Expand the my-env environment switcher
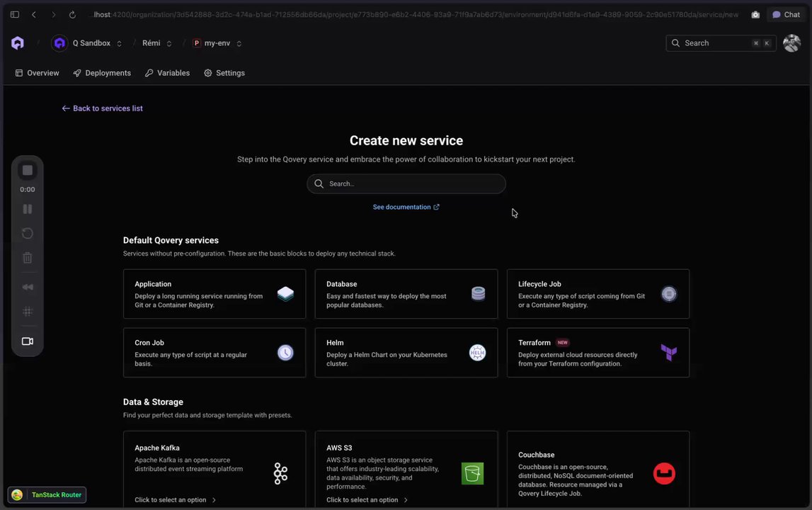 point(239,43)
